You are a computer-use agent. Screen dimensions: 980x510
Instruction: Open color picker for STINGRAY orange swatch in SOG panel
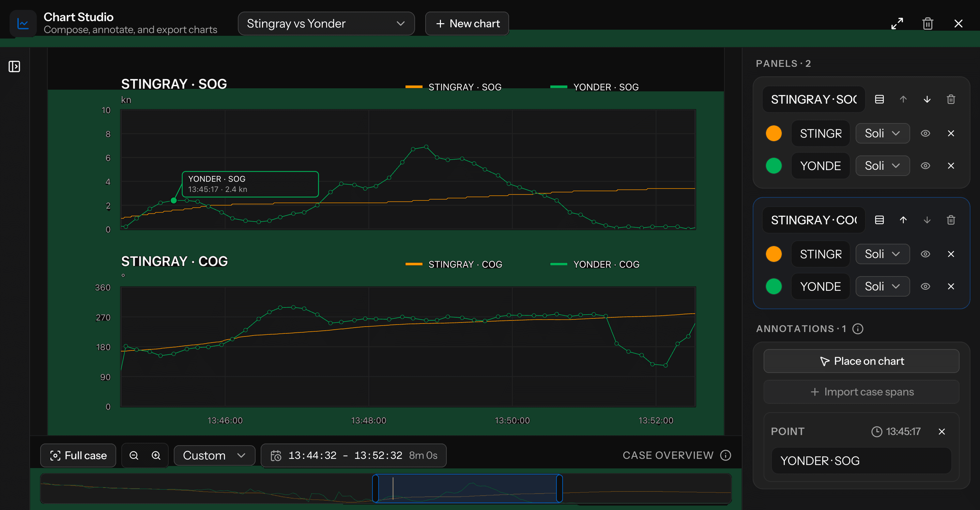pyautogui.click(x=774, y=134)
